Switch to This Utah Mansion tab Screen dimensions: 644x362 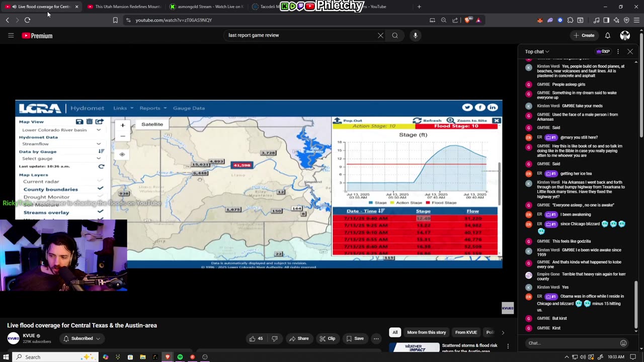(124, 7)
